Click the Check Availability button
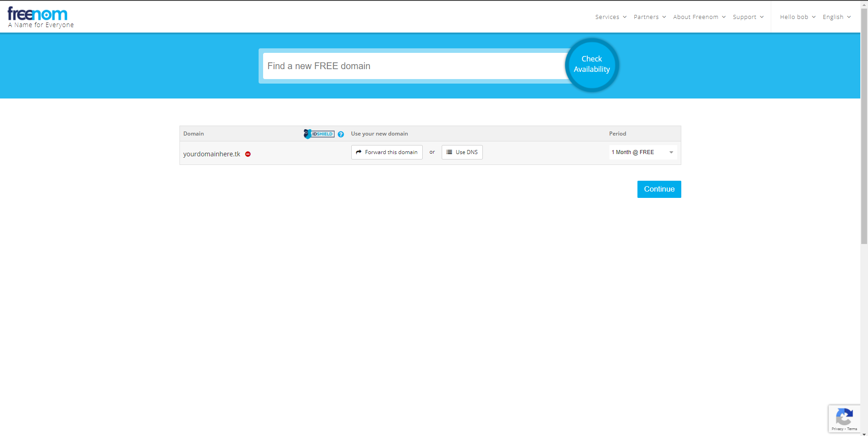868x436 pixels. click(x=591, y=64)
